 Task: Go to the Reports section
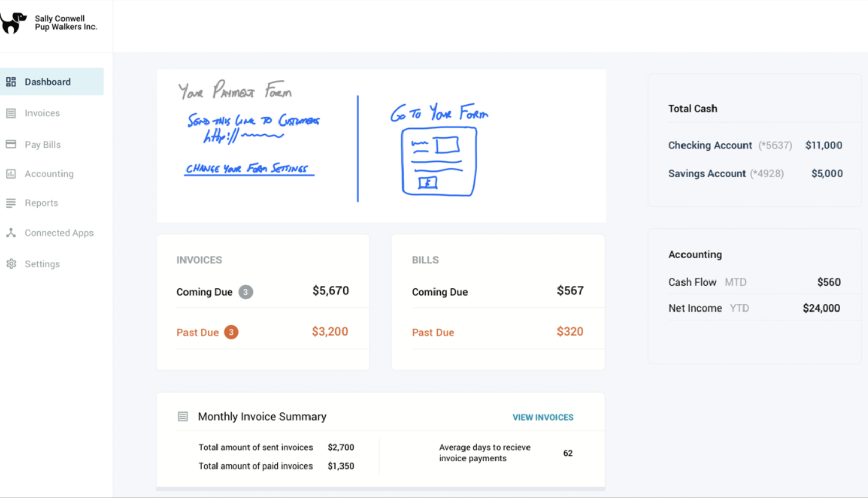coord(41,203)
